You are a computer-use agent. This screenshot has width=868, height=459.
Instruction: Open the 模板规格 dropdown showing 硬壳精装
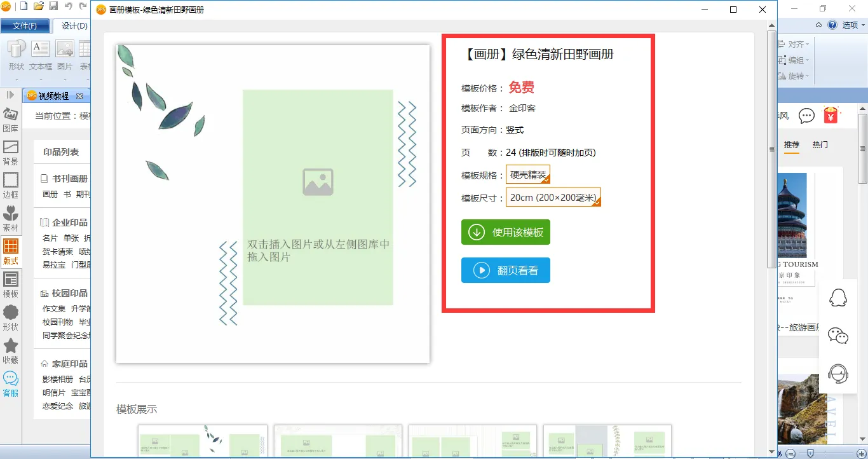coord(528,175)
